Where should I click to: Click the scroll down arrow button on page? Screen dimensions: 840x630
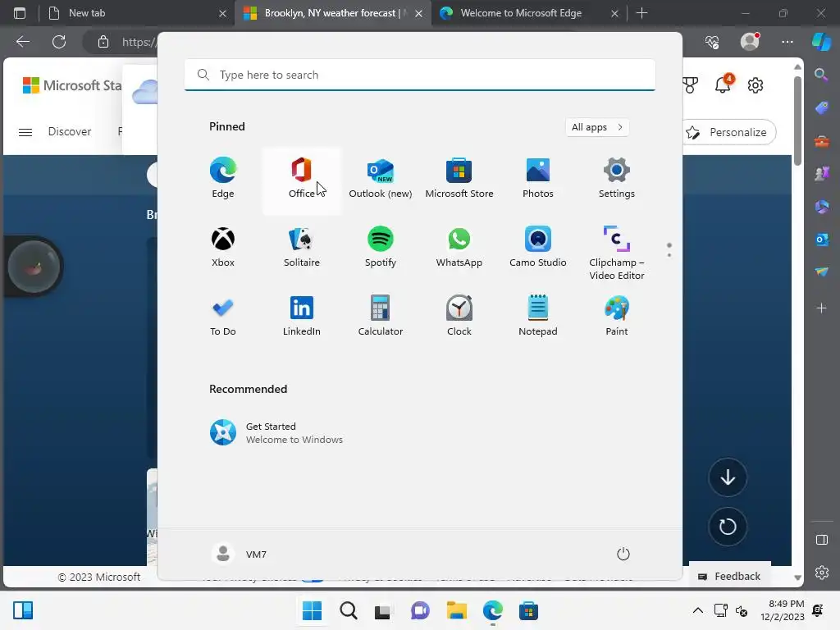coord(728,477)
